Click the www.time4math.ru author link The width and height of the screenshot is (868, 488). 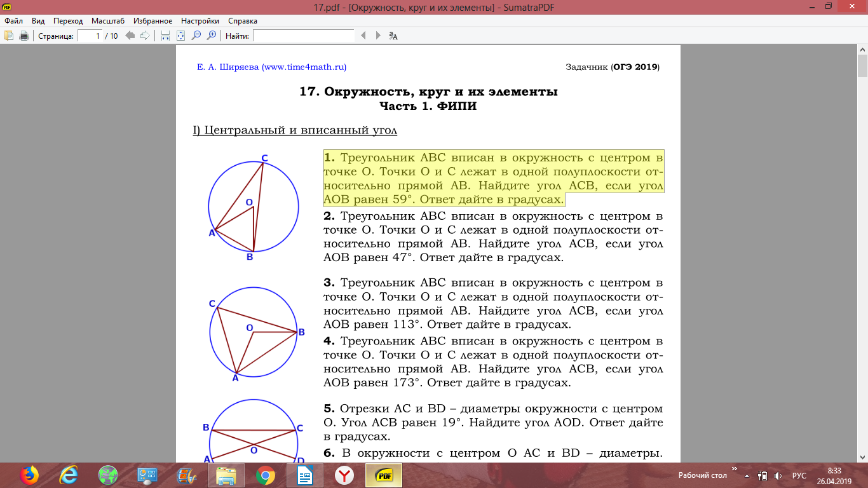pyautogui.click(x=304, y=67)
